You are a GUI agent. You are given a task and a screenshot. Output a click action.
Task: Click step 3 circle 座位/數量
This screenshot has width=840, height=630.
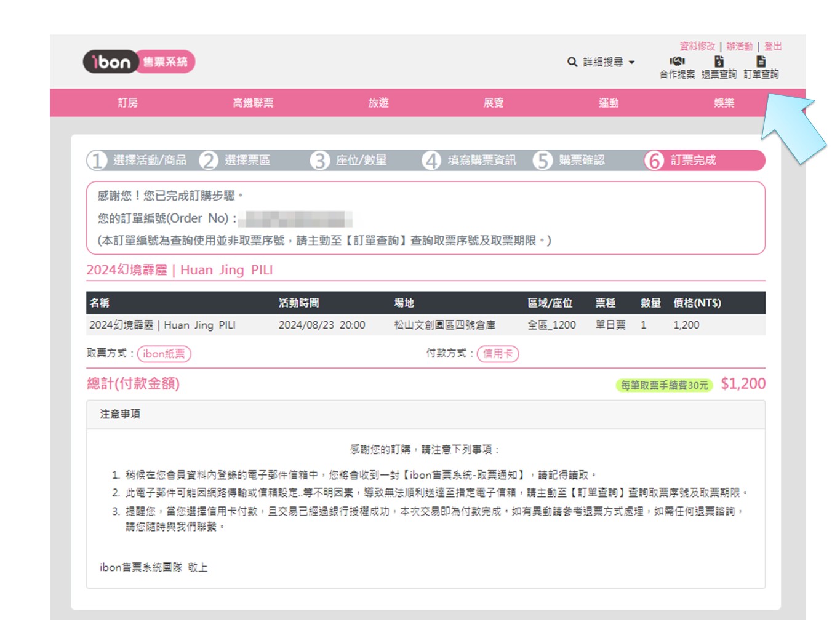pos(319,161)
